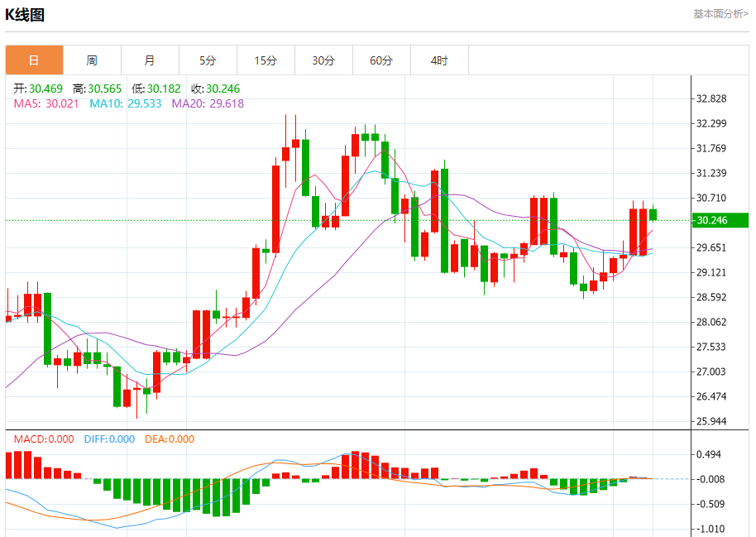Click the 27.533 price axis label

tap(711, 347)
